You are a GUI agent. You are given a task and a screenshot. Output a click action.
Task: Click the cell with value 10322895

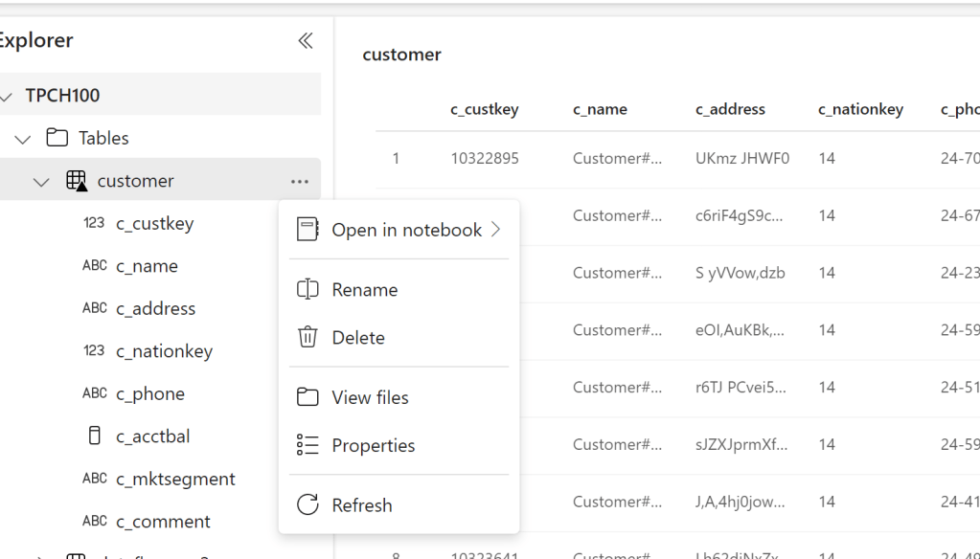click(x=485, y=159)
